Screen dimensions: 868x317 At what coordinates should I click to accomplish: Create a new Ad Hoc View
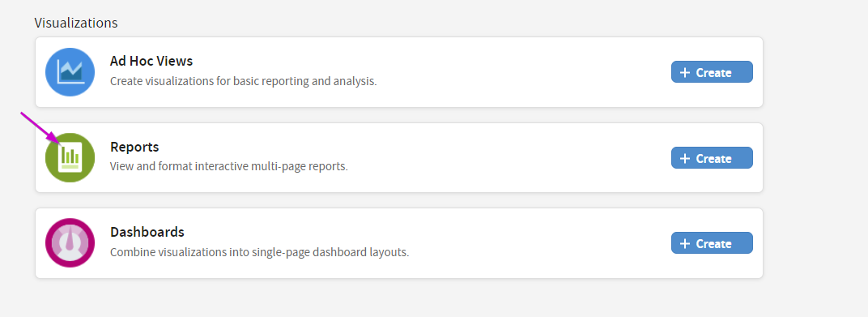(x=712, y=72)
